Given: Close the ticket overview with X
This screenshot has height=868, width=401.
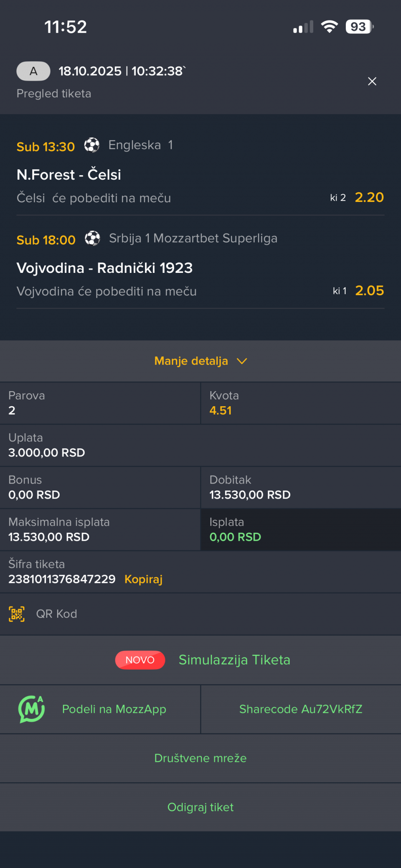Looking at the screenshot, I should [372, 81].
